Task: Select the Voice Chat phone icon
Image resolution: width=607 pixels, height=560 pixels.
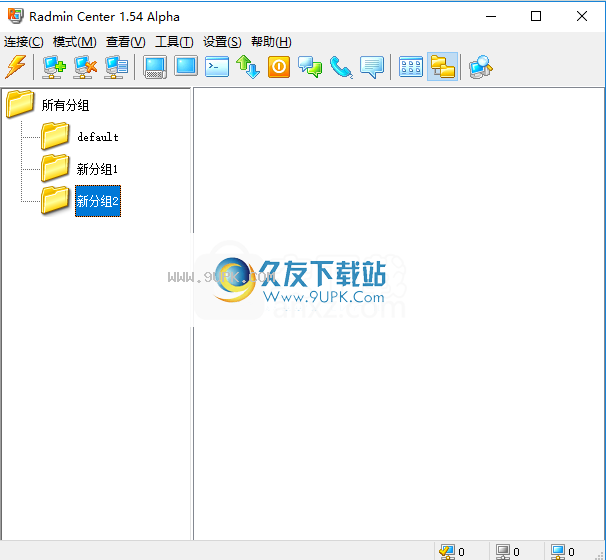Action: pos(341,67)
